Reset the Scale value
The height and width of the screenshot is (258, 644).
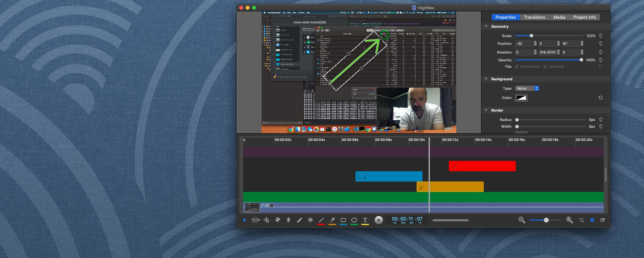pos(601,36)
